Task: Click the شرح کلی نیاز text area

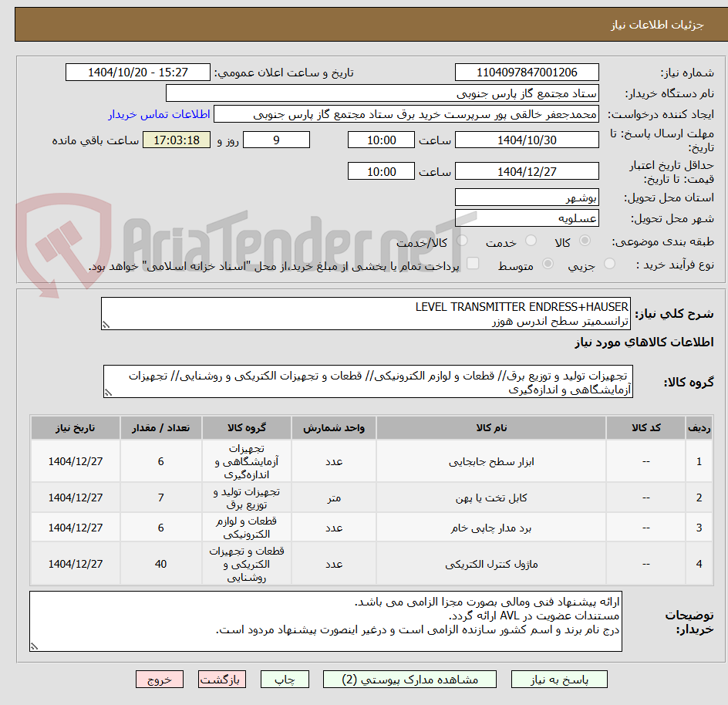Action: coord(366,314)
